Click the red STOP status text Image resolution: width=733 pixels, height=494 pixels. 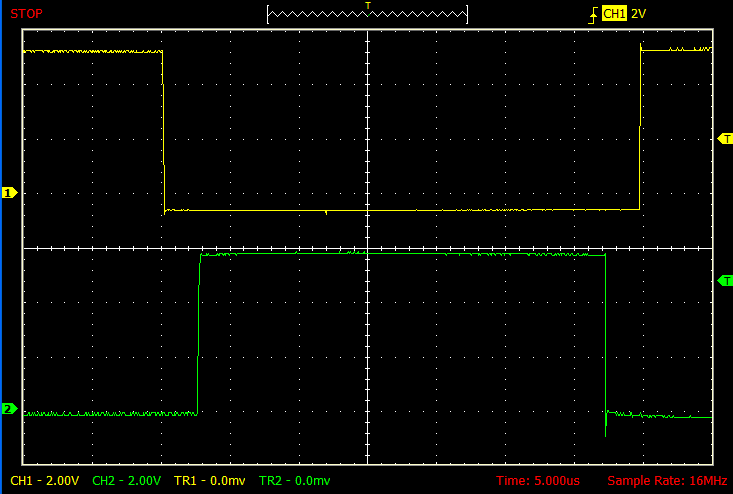[26, 14]
